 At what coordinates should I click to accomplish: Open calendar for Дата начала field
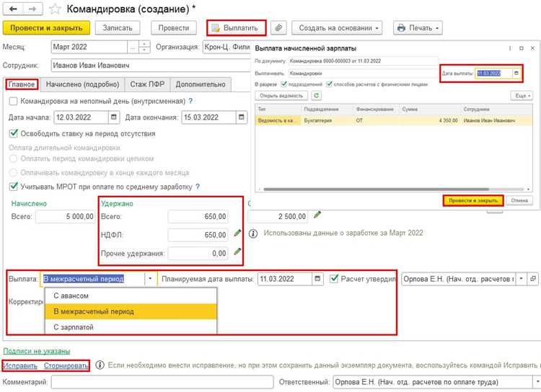pos(114,117)
